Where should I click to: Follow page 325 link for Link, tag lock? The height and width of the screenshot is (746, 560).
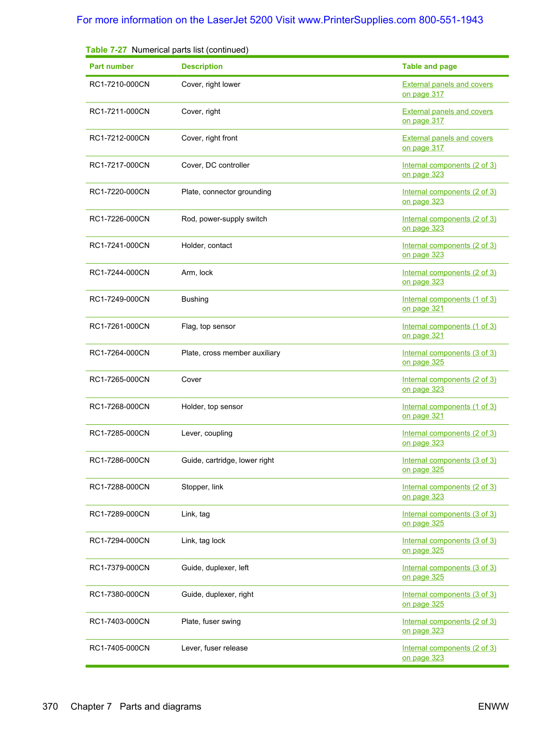pyautogui.click(x=449, y=545)
